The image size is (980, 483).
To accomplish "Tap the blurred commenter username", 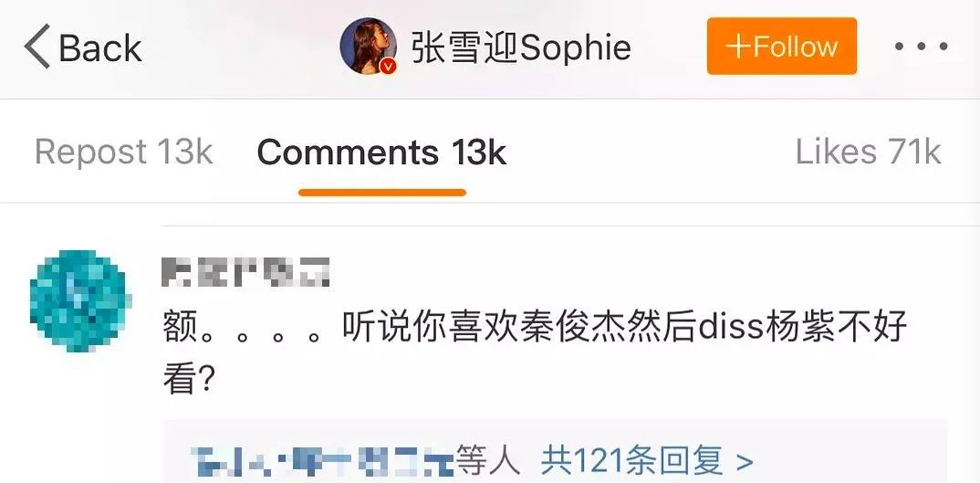I will (245, 272).
